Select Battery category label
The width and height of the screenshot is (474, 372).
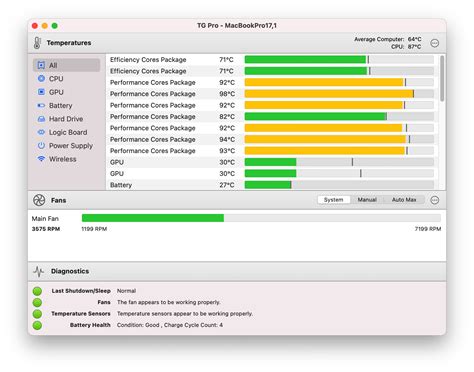coord(60,105)
